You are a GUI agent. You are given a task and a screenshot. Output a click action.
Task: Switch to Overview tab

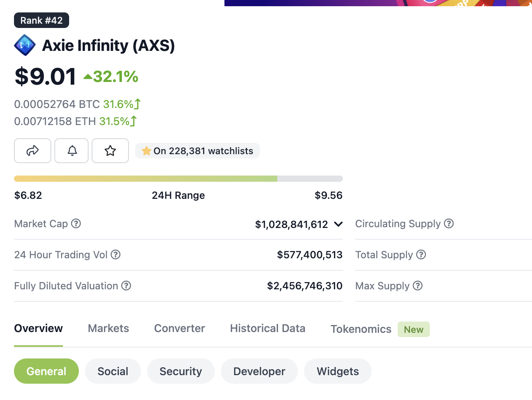pyautogui.click(x=38, y=329)
